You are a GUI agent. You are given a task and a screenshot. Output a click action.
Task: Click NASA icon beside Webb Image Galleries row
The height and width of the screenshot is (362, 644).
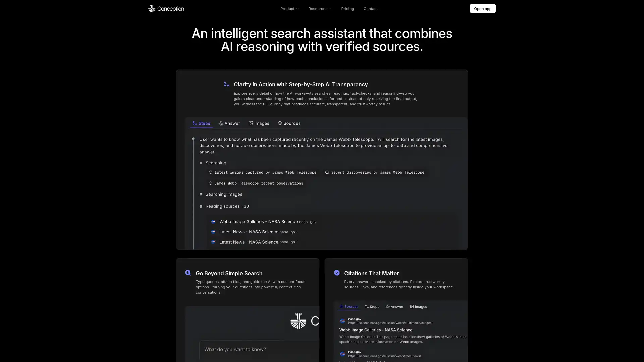coord(213,222)
